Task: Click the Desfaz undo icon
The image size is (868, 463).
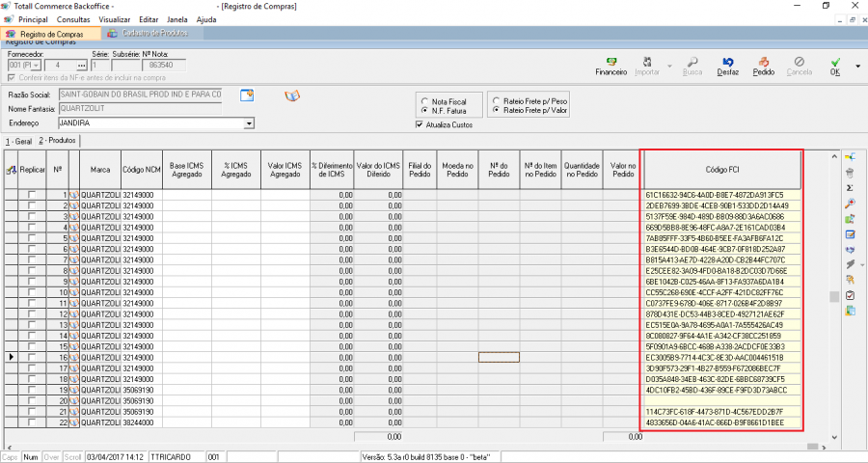Action: point(728,64)
